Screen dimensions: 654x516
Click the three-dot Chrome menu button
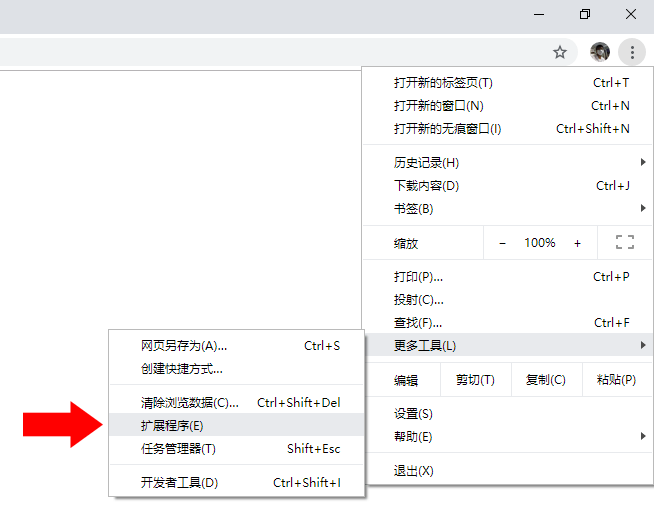632,52
